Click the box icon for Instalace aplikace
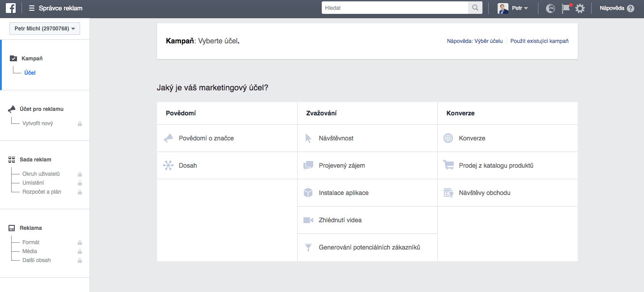Viewport: 644px width, 292px height. pyautogui.click(x=308, y=193)
